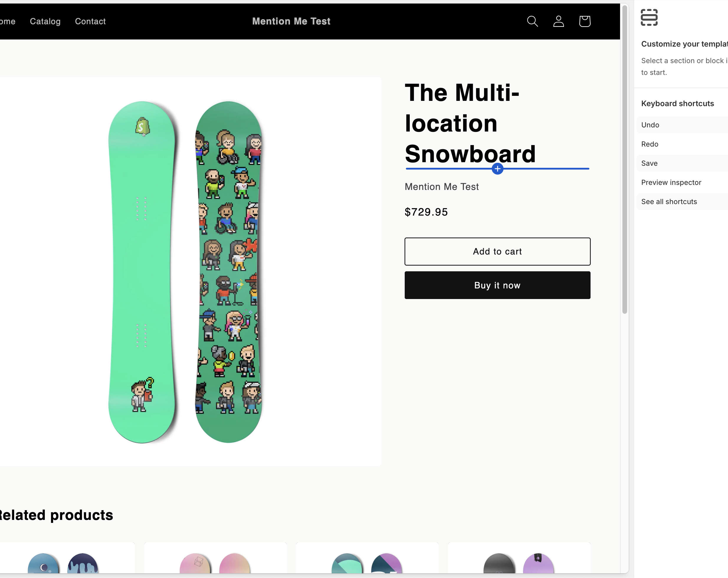Click the blue plus to add a section
This screenshot has height=578, width=728.
(497, 169)
